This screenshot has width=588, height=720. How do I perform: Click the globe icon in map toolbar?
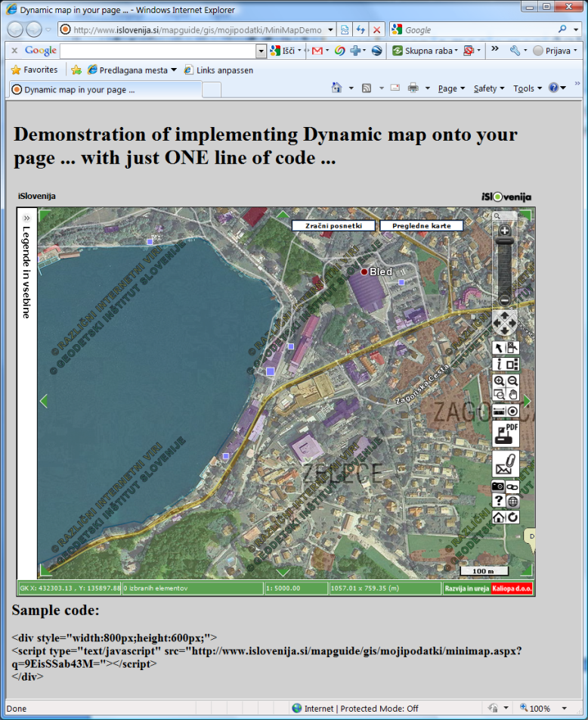point(512,501)
